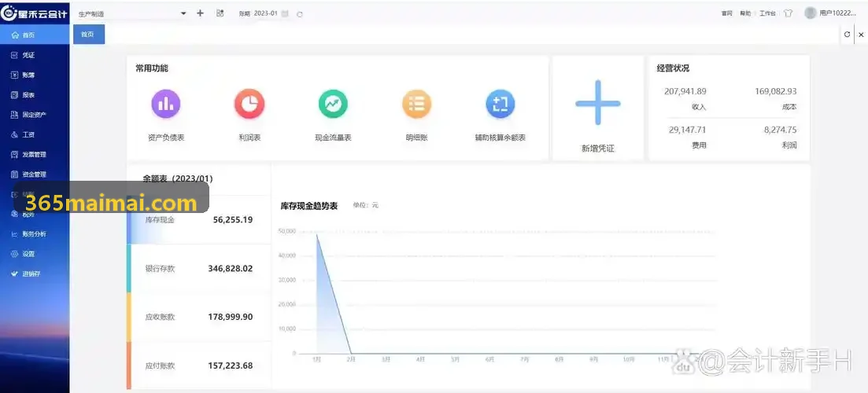Click the 余额表 (2023/01) heading
The width and height of the screenshot is (868, 393).
pos(178,178)
